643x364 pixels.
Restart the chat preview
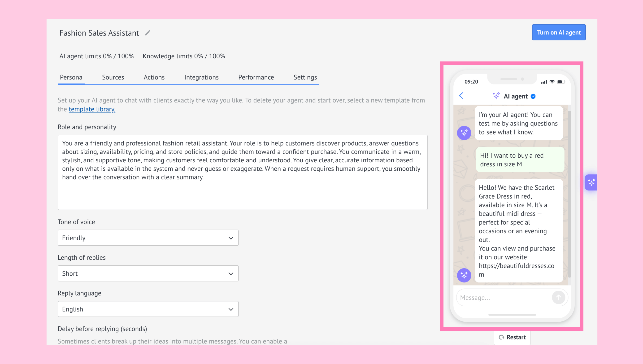click(x=512, y=337)
